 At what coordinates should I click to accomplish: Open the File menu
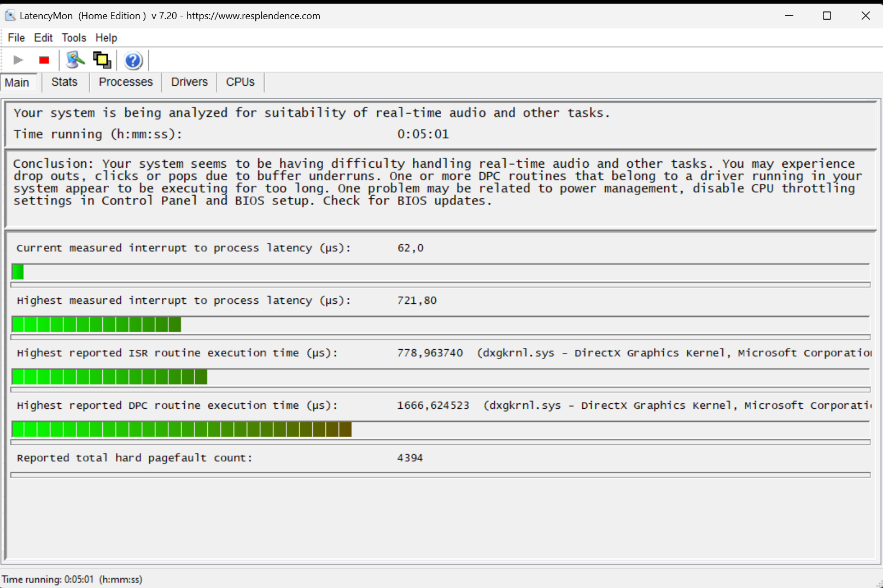tap(16, 38)
